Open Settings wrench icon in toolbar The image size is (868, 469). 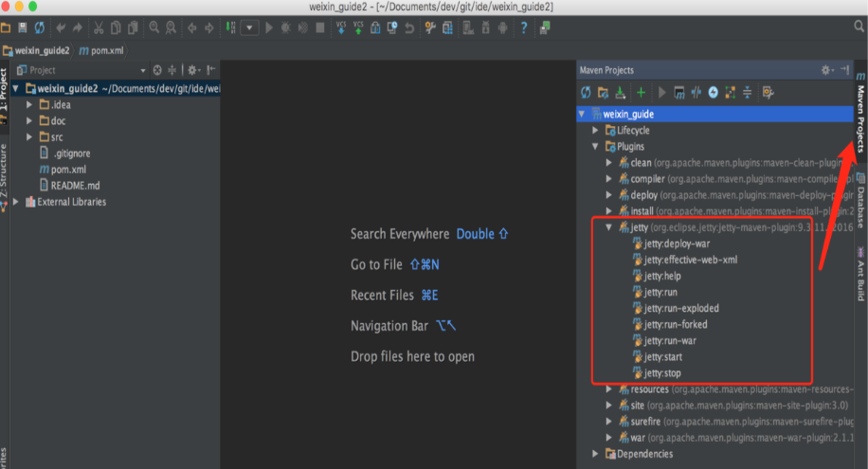click(430, 27)
